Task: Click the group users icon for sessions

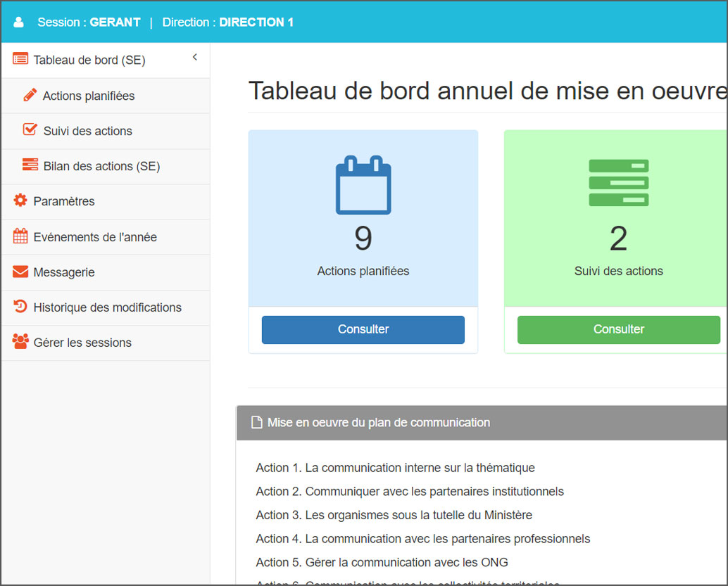Action: click(20, 341)
